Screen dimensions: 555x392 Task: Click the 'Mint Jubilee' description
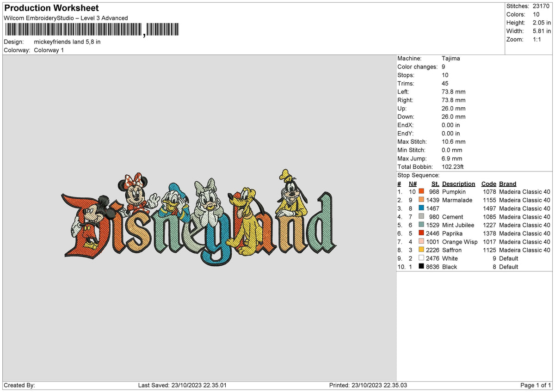click(x=458, y=225)
